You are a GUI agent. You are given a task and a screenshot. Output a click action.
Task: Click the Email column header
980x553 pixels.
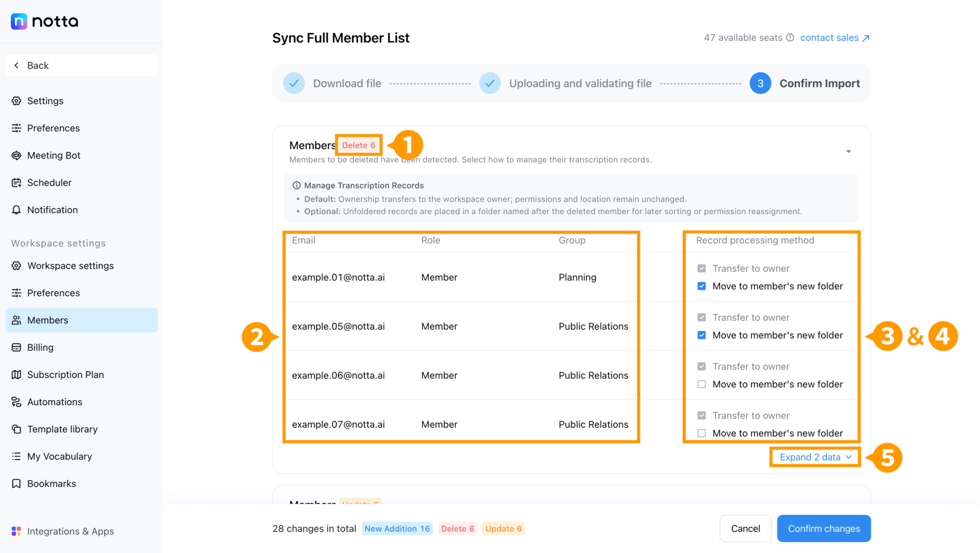point(303,240)
